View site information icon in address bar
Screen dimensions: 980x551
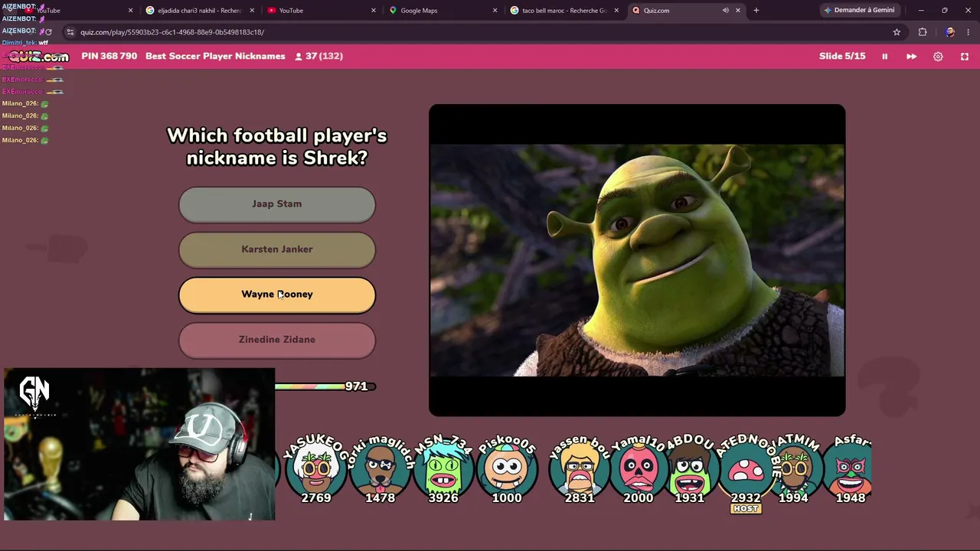[x=70, y=32]
